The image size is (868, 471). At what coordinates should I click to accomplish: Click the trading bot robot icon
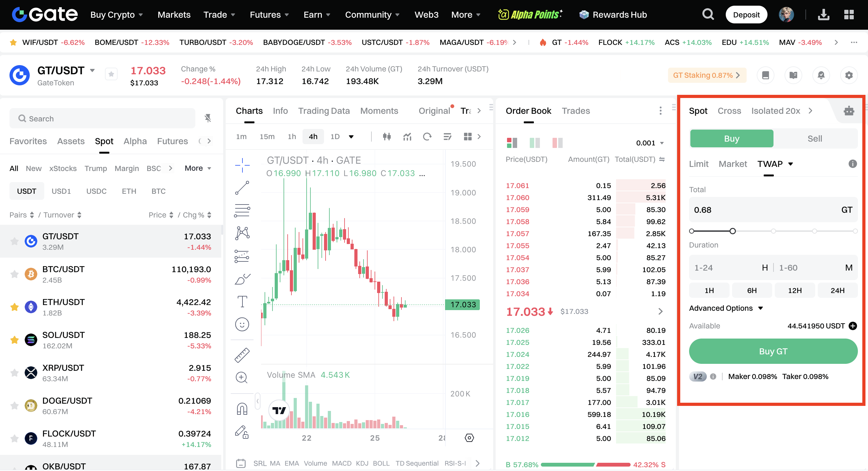coord(849,111)
